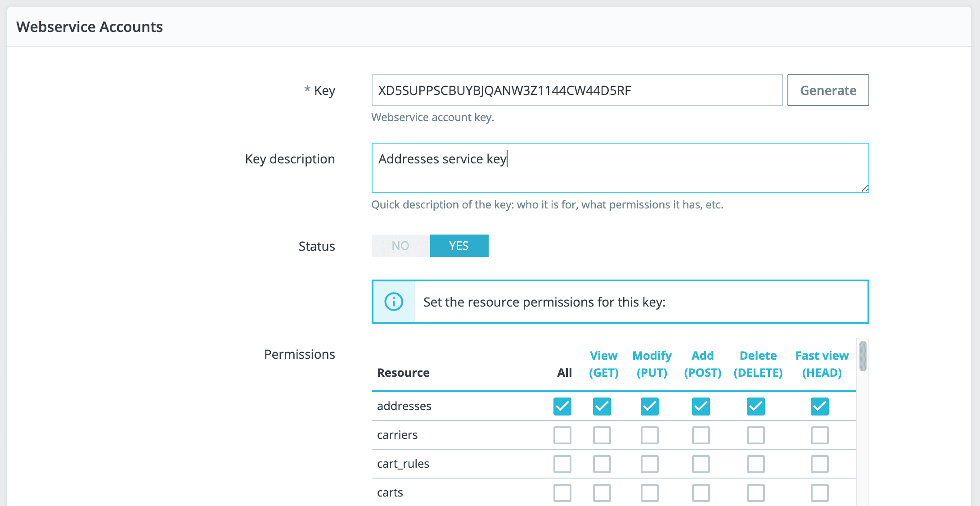Click the info icon in permissions alert
This screenshot has width=980, height=506.
393,302
